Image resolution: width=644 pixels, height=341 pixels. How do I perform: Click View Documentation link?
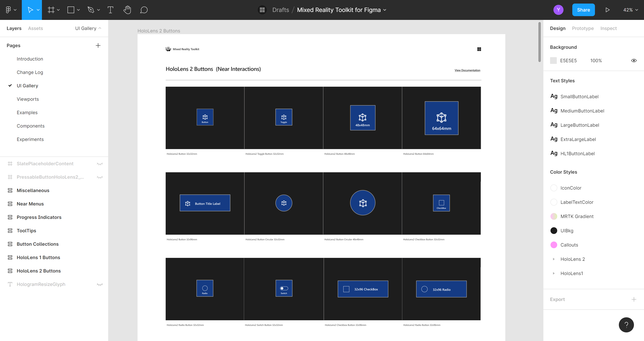(467, 70)
